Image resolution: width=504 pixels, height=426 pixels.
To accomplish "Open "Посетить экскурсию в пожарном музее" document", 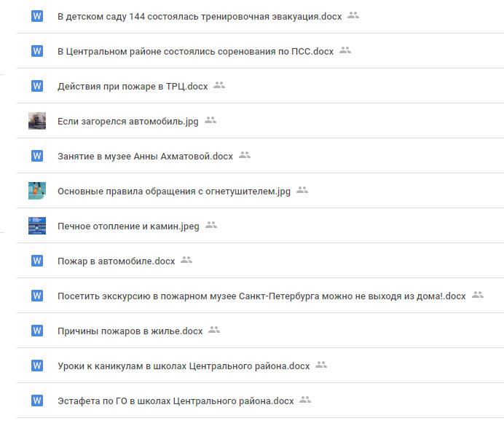I will 261,296.
